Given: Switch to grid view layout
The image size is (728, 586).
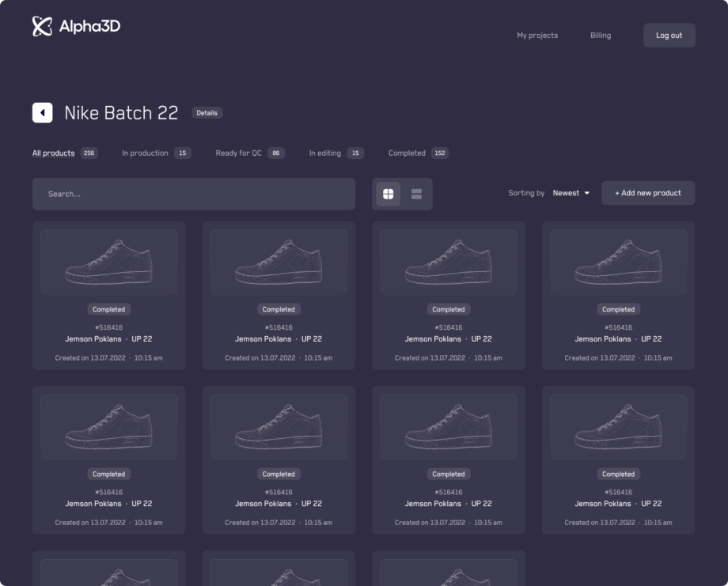Looking at the screenshot, I should click(x=389, y=194).
